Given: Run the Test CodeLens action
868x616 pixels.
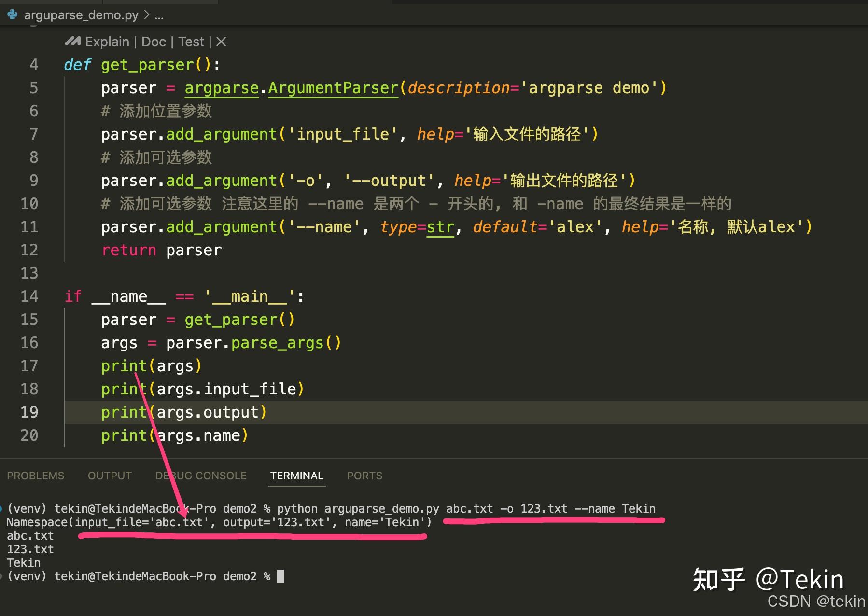Looking at the screenshot, I should [x=191, y=42].
